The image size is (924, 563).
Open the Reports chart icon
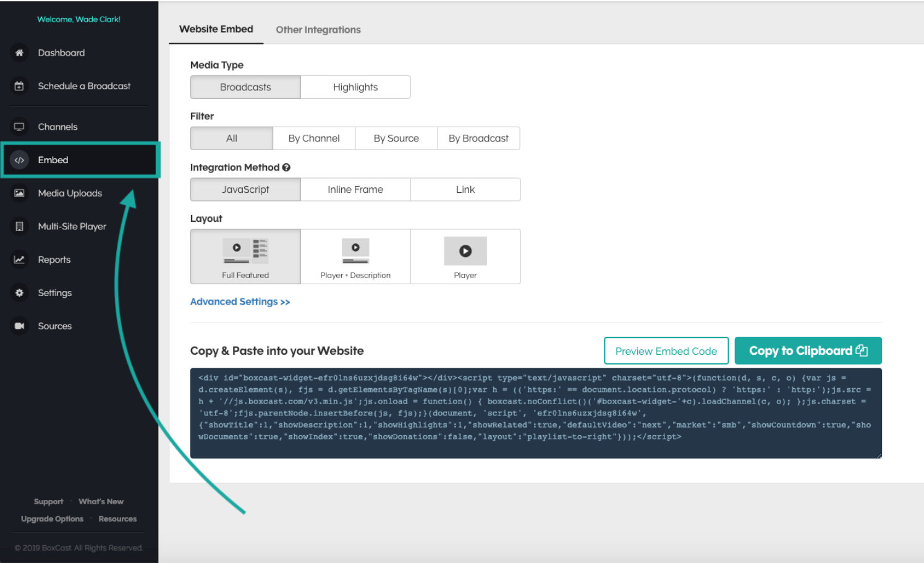(19, 260)
